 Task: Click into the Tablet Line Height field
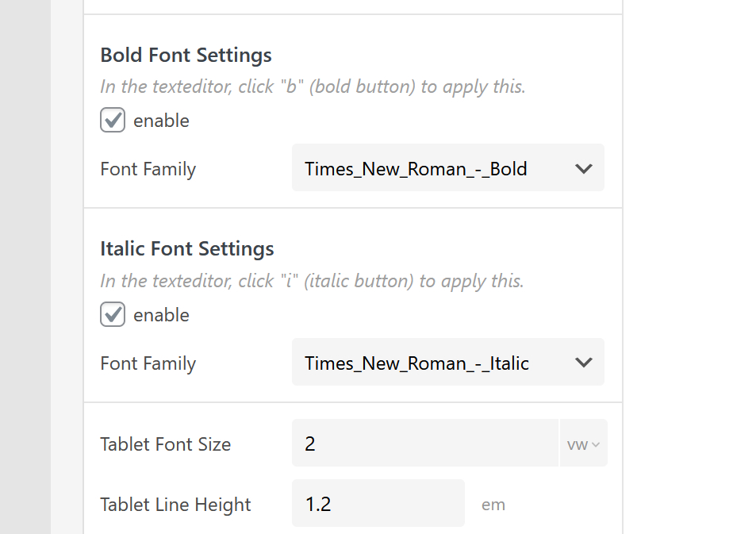coord(378,504)
